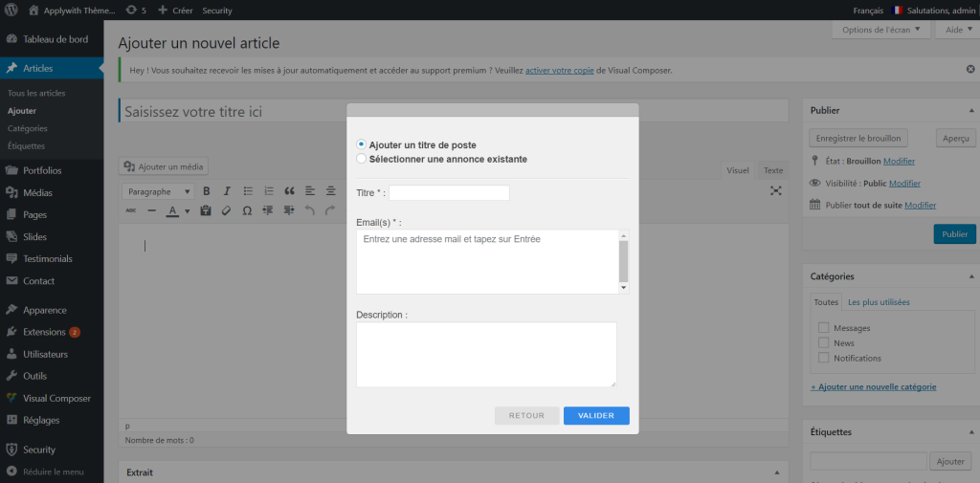Image resolution: width=980 pixels, height=483 pixels.
Task: Click the Italic formatting icon
Action: (227, 191)
